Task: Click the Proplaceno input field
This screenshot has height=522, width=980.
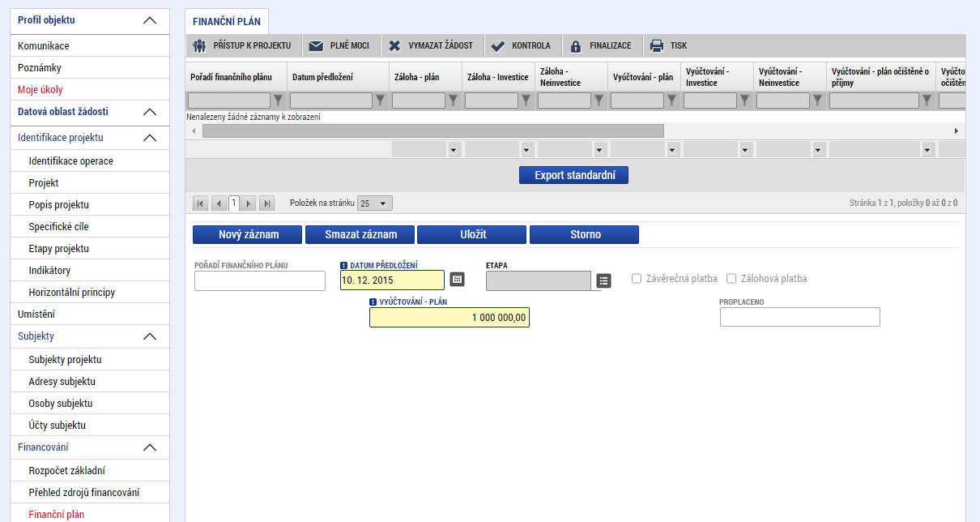Action: pyautogui.click(x=799, y=317)
